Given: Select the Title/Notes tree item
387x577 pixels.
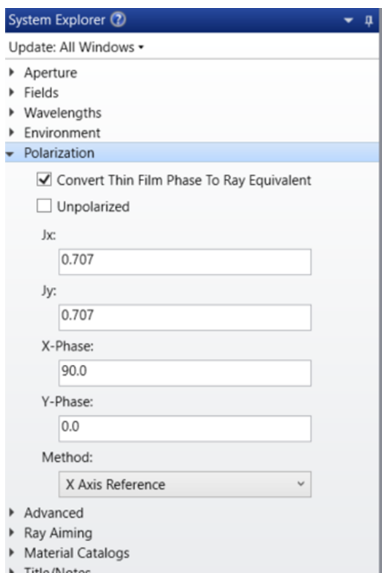Looking at the screenshot, I should click(x=57, y=571).
